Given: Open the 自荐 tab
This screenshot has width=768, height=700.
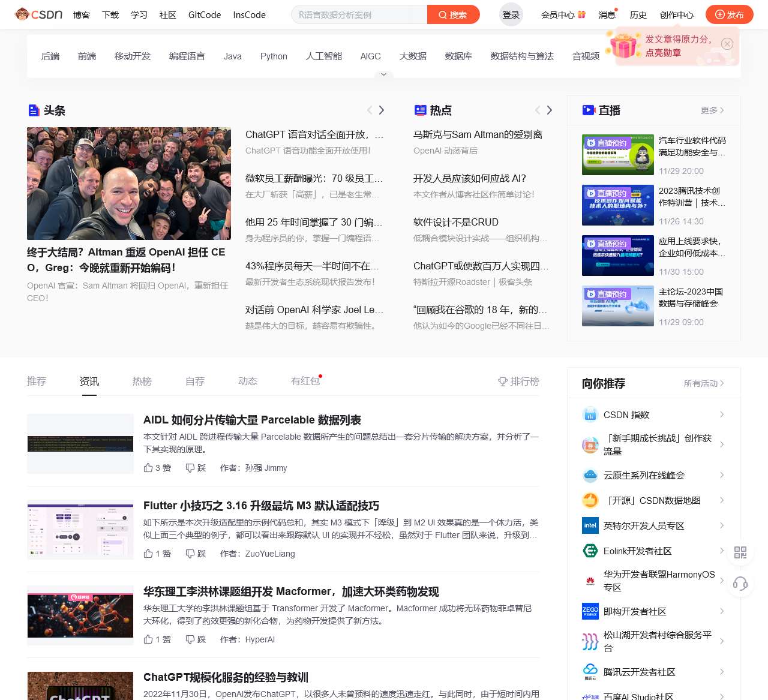Looking at the screenshot, I should 195,381.
